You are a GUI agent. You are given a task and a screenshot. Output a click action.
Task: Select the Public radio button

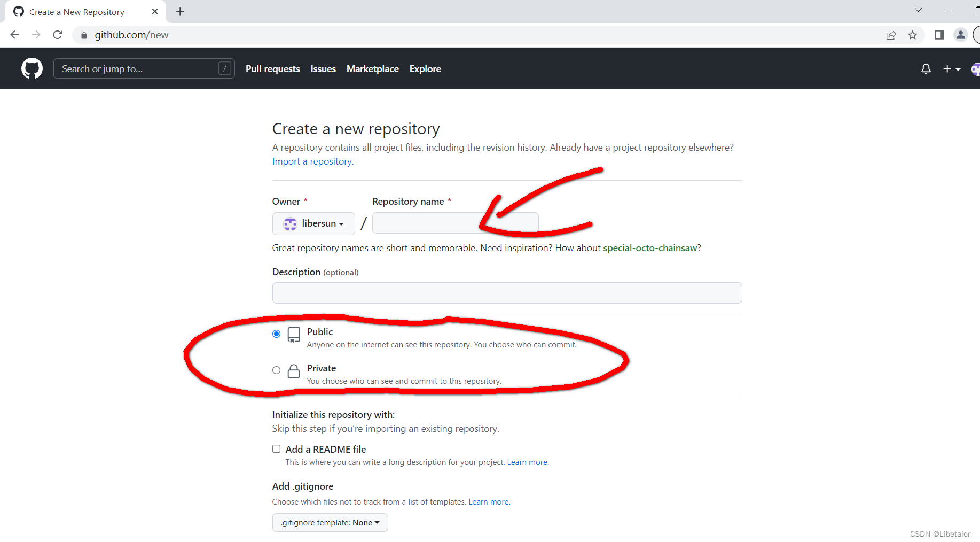click(x=276, y=334)
